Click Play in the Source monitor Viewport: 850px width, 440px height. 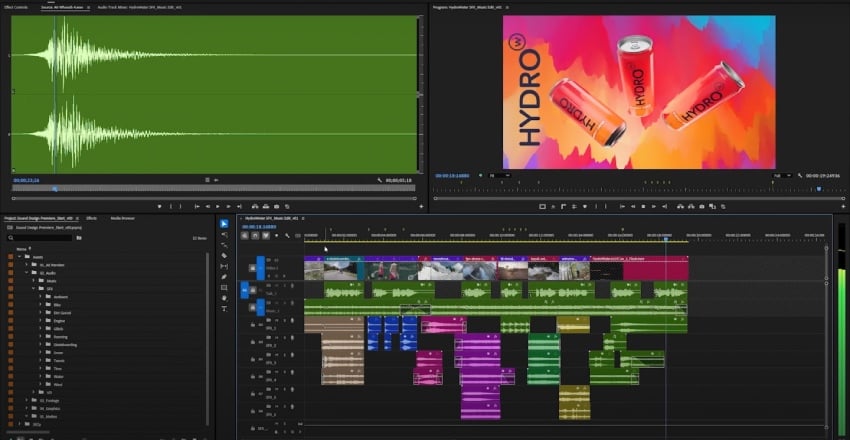coord(217,206)
